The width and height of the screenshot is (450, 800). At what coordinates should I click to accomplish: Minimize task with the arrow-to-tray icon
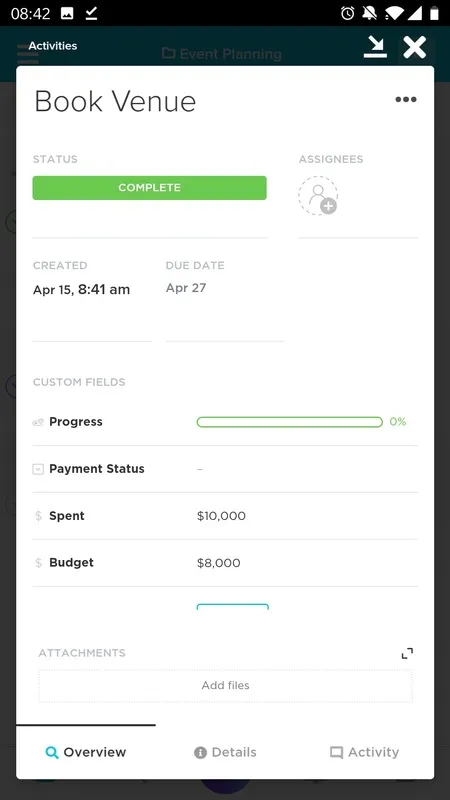[x=375, y=47]
